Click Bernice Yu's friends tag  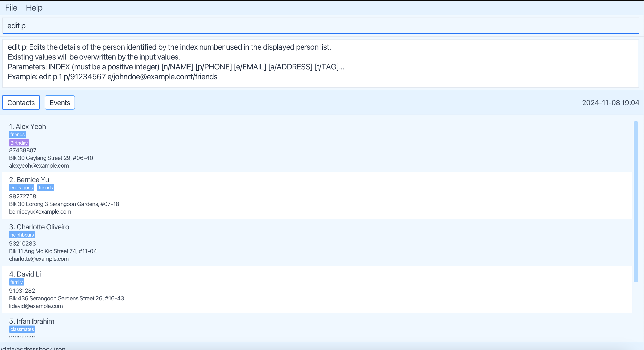46,188
